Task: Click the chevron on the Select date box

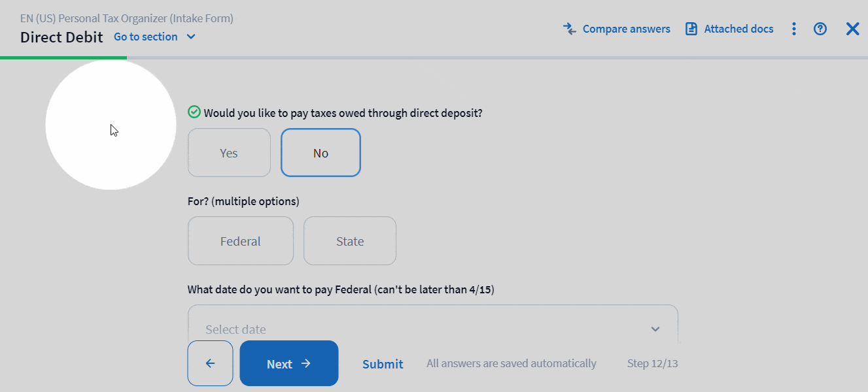Action: point(655,329)
